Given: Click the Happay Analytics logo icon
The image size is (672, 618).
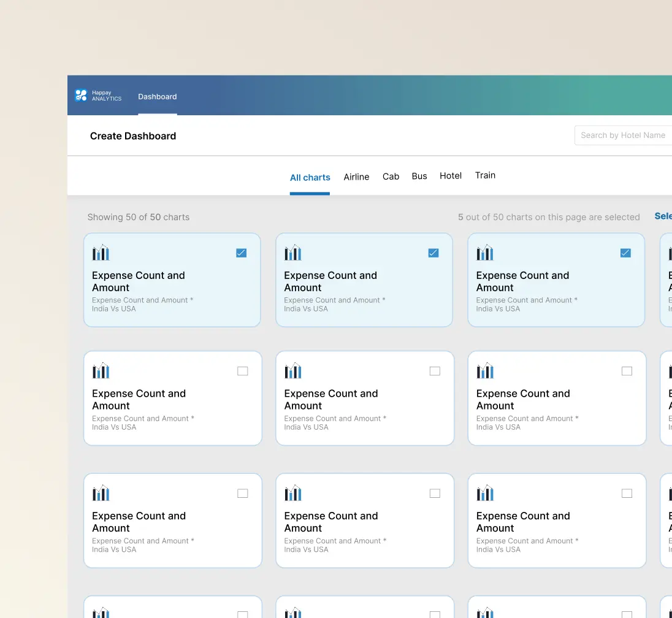Looking at the screenshot, I should [x=81, y=95].
